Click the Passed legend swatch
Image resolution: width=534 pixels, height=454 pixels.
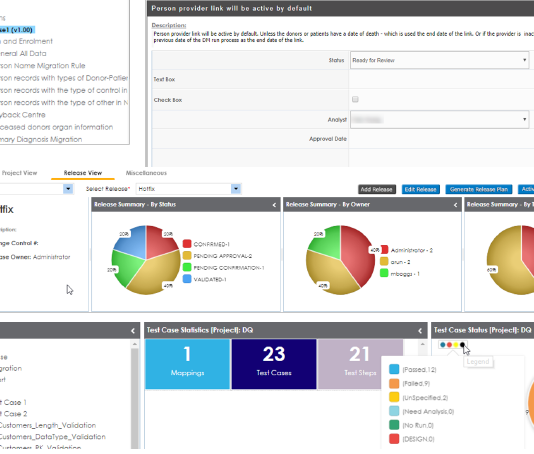pyautogui.click(x=394, y=369)
